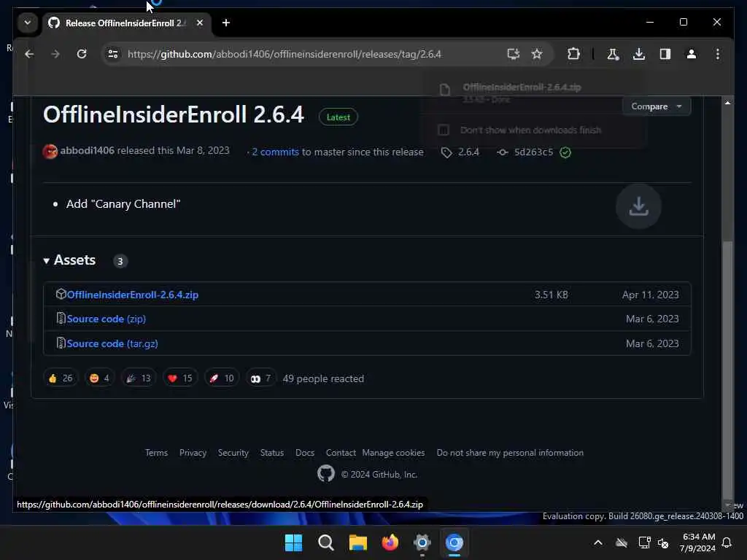Open the site information icon in address bar

(x=113, y=54)
